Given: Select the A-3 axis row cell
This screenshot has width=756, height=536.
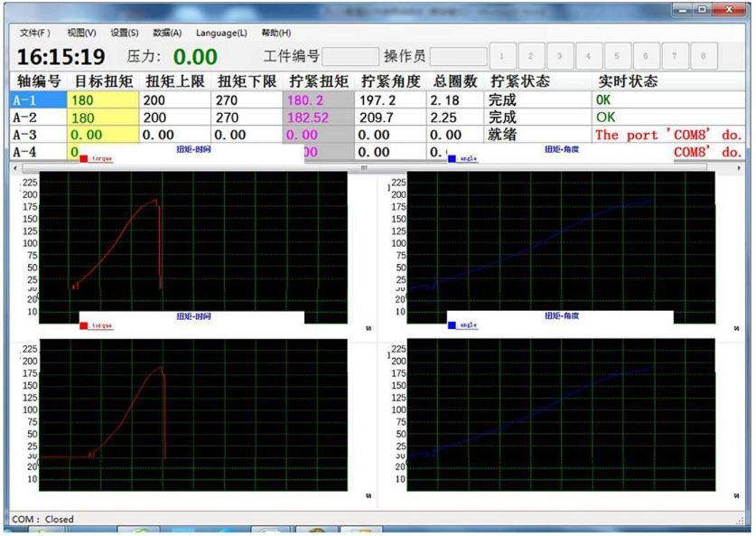Looking at the screenshot, I should (x=38, y=135).
